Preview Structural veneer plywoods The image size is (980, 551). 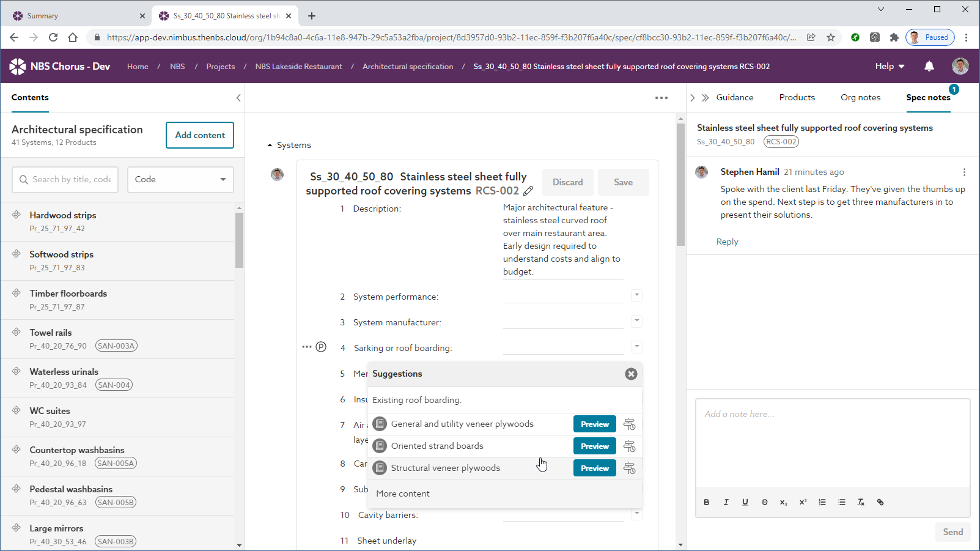coord(594,468)
